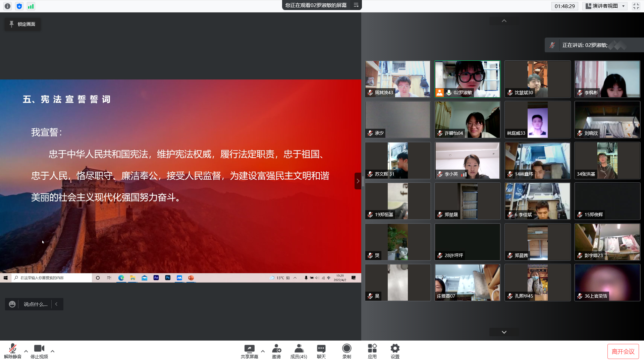Expand share options next to 共享屏幕
This screenshot has height=362, width=644.
coord(263,351)
